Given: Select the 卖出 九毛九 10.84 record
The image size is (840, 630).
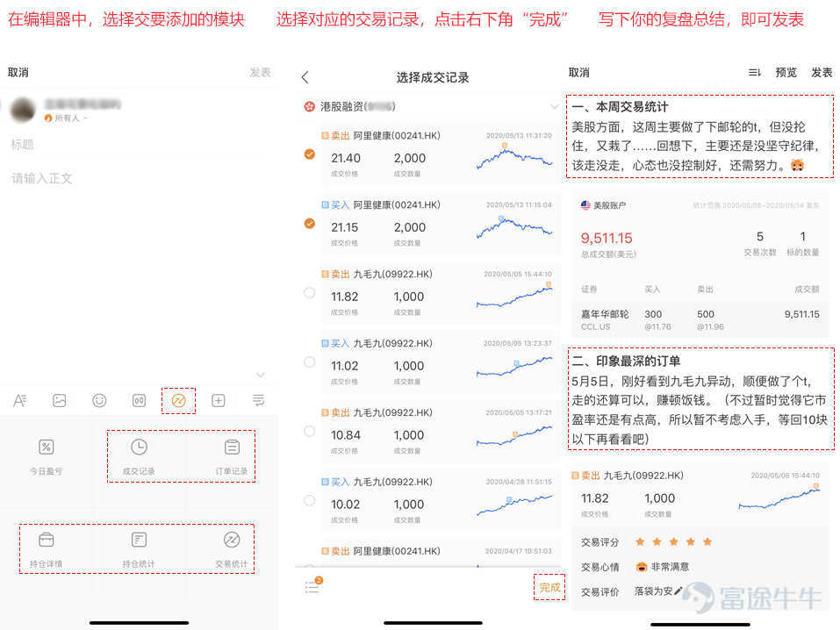Looking at the screenshot, I should pyautogui.click(x=310, y=431).
